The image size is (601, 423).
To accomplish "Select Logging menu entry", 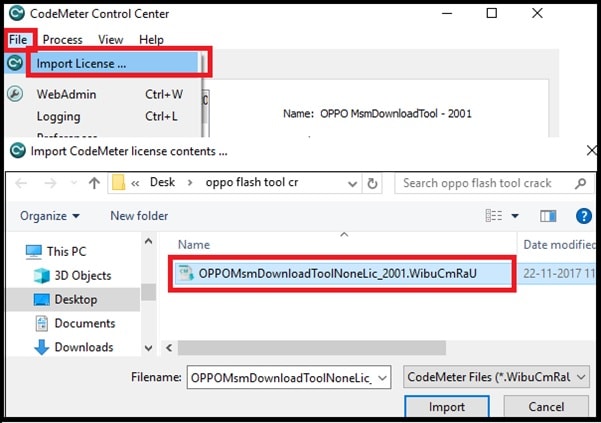I will pyautogui.click(x=59, y=116).
